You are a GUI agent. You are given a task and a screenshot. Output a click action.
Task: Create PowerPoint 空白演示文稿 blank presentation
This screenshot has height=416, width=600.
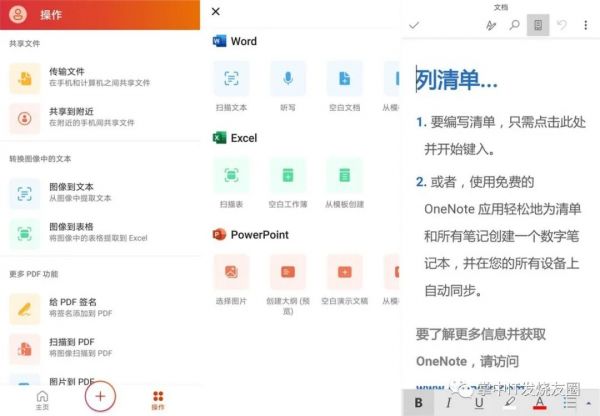[344, 281]
